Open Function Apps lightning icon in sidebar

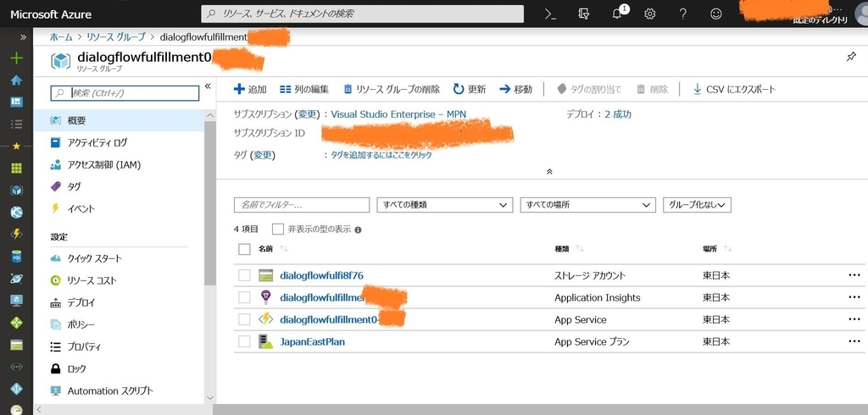(x=17, y=234)
